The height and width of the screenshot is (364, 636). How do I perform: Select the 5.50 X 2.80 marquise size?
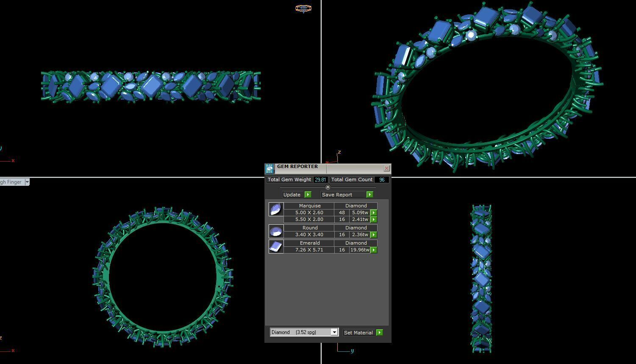pos(309,219)
